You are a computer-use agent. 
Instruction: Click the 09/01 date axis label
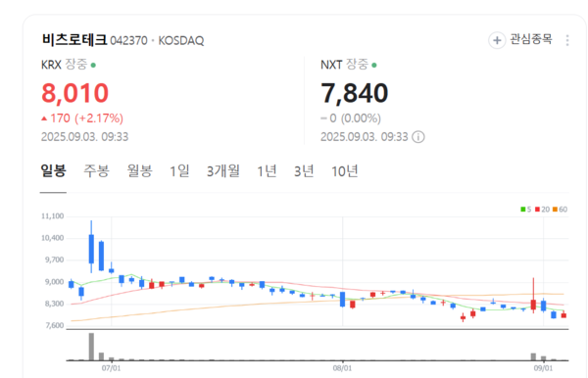(543, 368)
